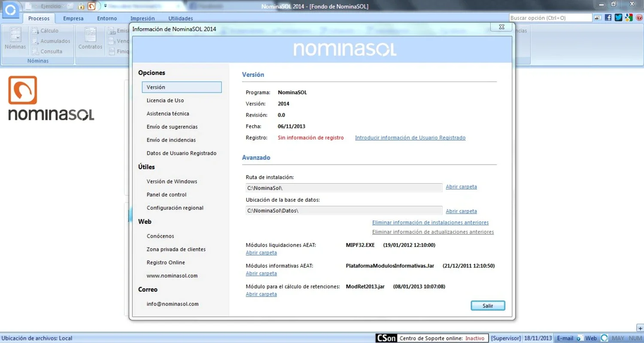Open Versión de Windows under Útiles
The width and height of the screenshot is (644, 343).
click(172, 182)
